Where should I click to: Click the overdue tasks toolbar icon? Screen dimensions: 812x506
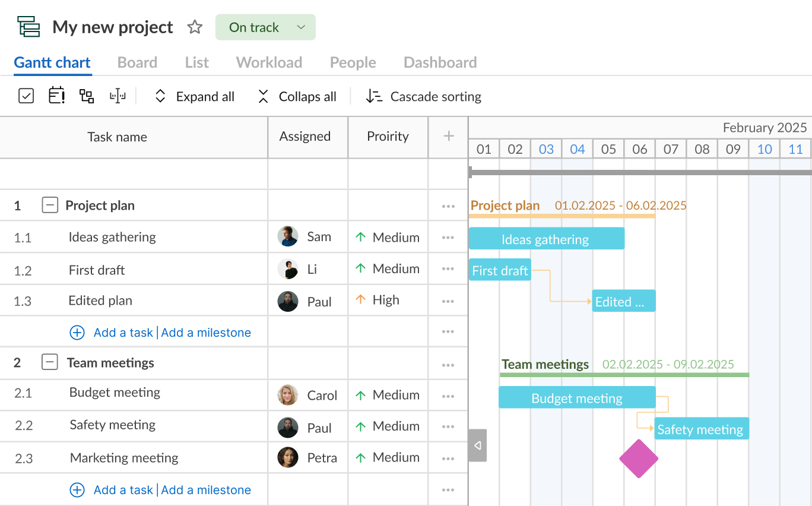coord(56,96)
